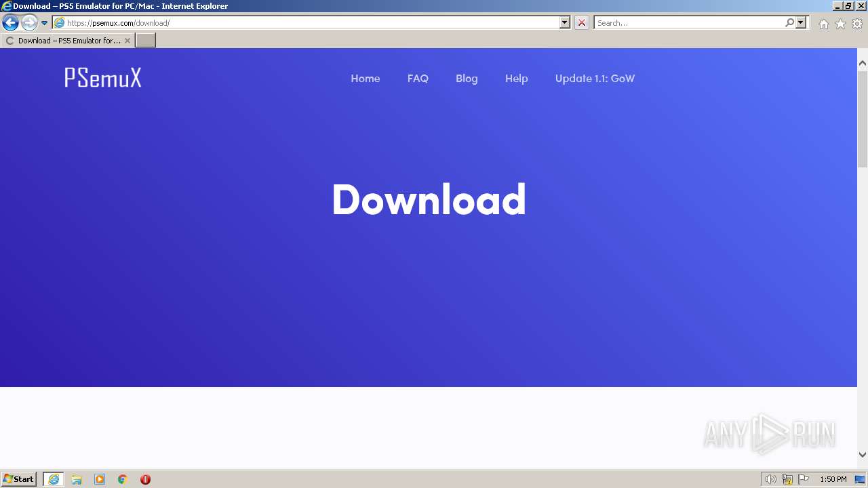Open File Explorer folder taskbar icon
The width and height of the screenshot is (868, 488).
pos(77,479)
